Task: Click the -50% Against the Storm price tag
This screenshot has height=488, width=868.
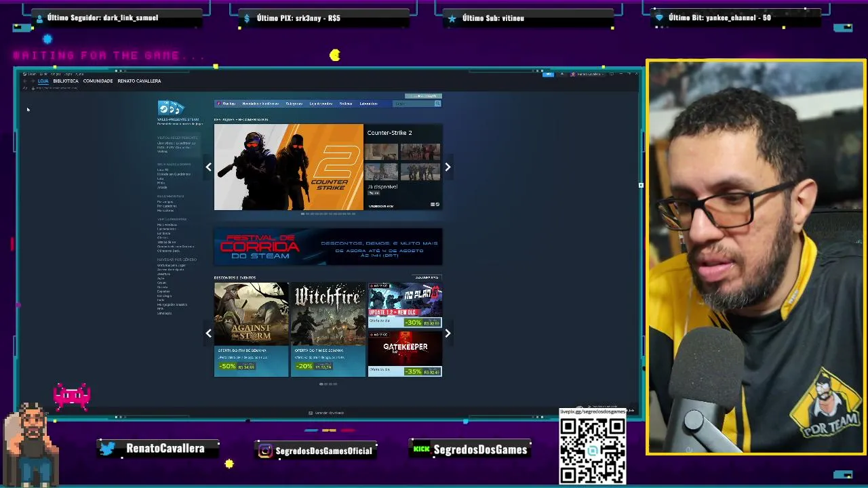Action: 237,367
